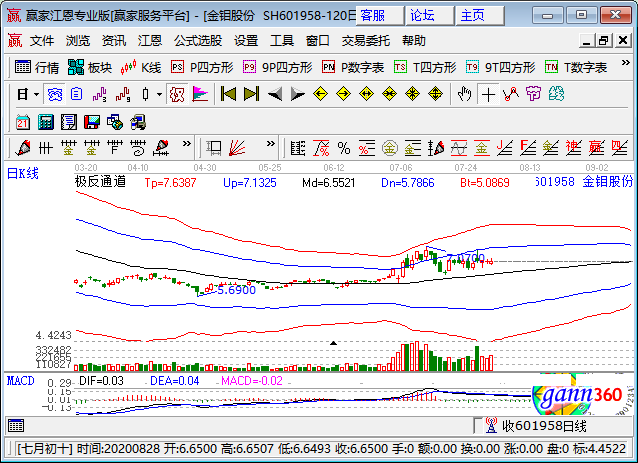The height and width of the screenshot is (463, 638).
Task: Toggle the red 权 adjustment icon
Action: tap(177, 95)
